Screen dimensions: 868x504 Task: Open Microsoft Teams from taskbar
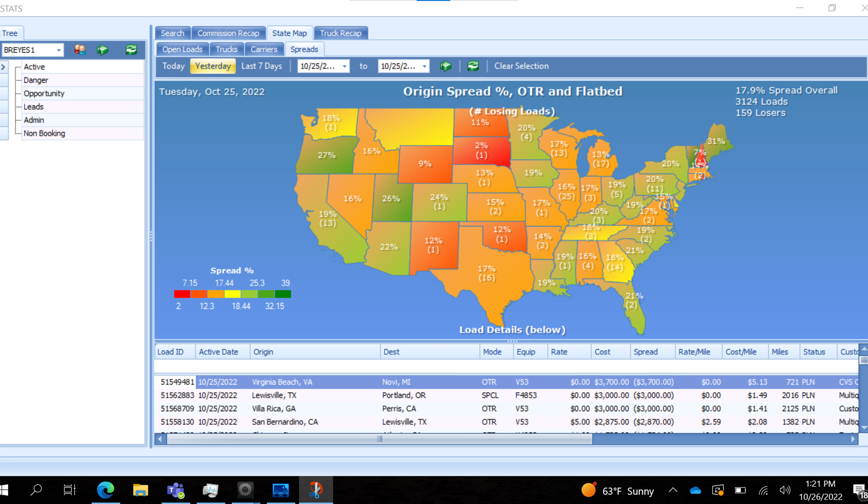176,490
